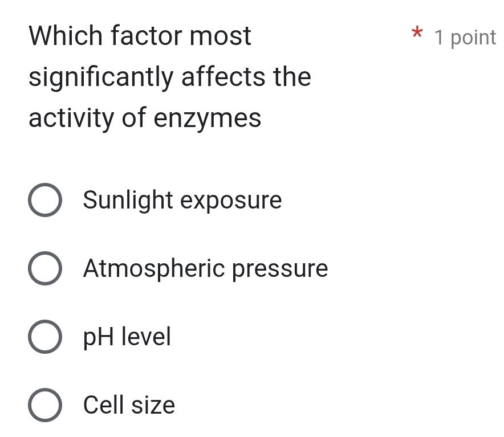
Task: Select the last answer choice circle
Action: pos(44,405)
